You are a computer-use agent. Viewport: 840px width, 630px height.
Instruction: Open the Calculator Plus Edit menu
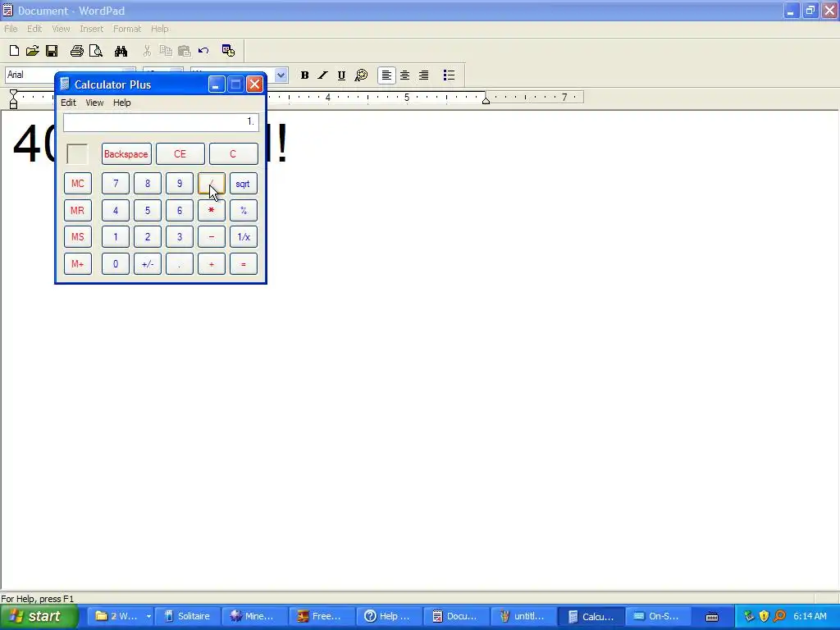pos(68,103)
